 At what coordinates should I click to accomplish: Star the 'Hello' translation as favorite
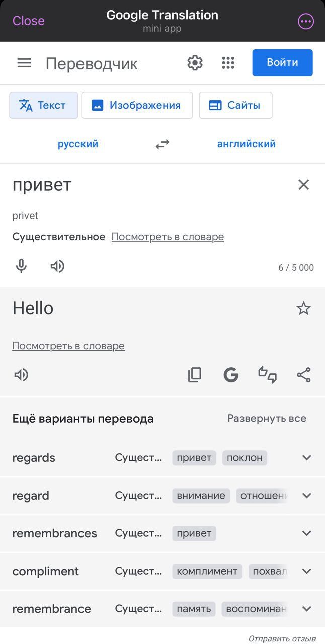[x=303, y=308]
